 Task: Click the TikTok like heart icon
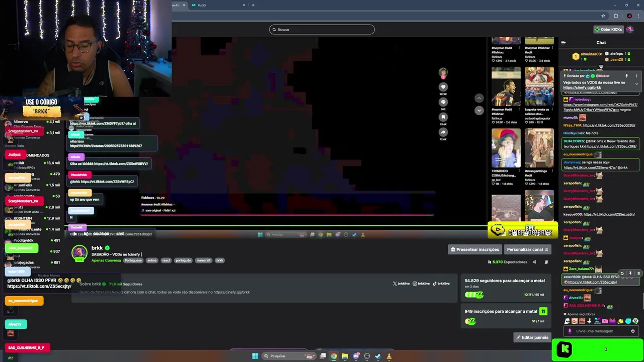click(x=443, y=87)
